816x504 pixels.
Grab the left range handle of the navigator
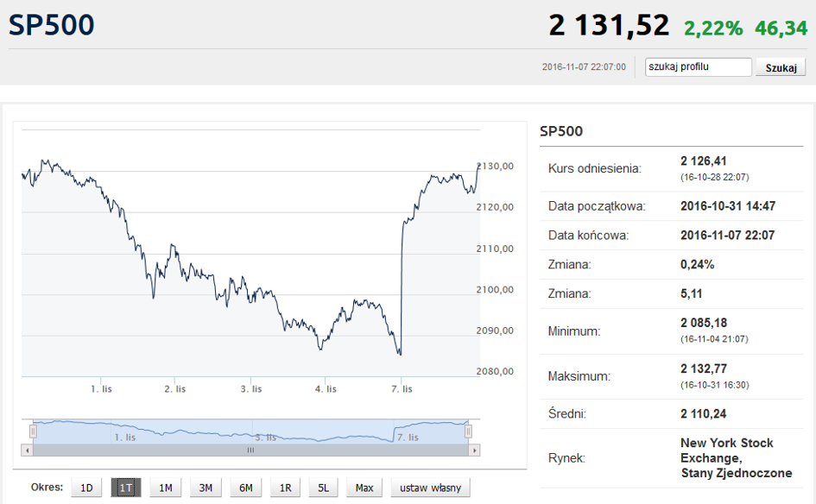(x=34, y=432)
